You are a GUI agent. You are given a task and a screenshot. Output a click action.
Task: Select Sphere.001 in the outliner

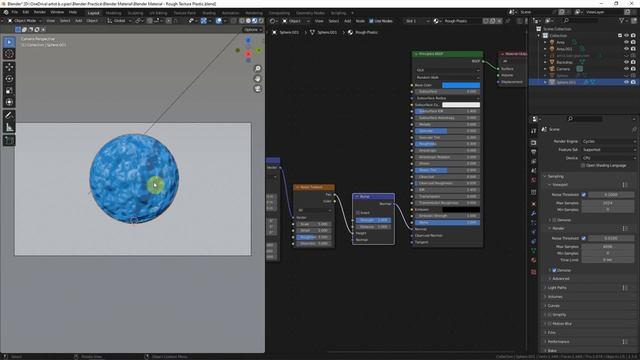[566, 82]
